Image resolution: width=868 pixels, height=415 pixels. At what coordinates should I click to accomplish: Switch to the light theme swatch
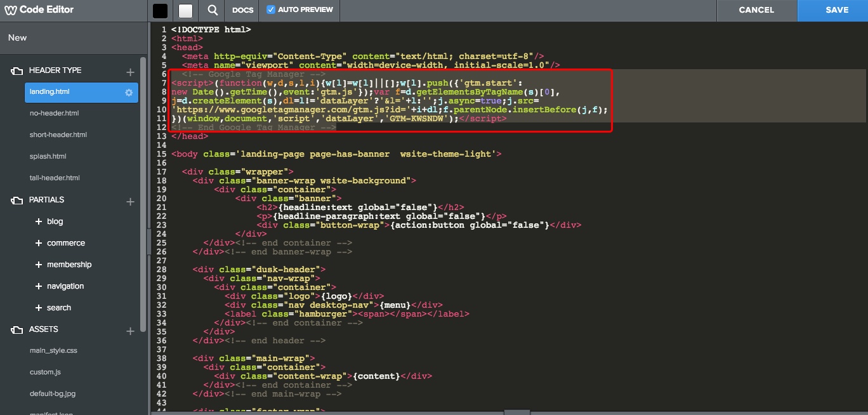185,10
